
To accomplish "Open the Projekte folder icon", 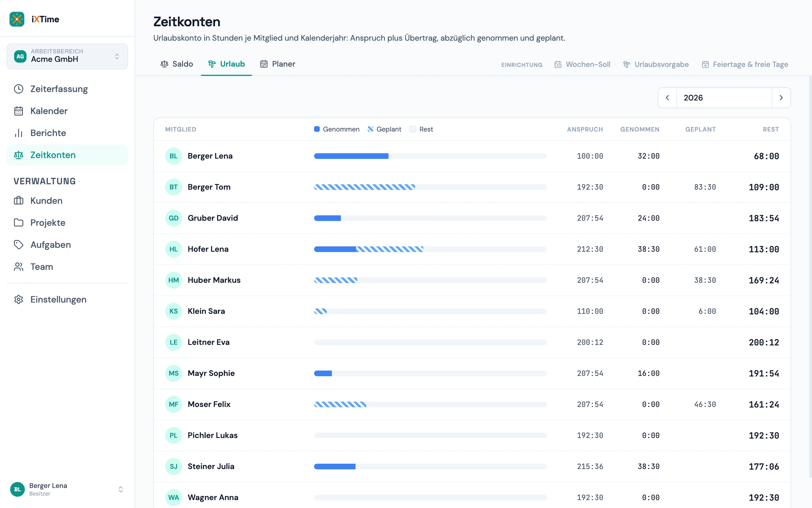I will click(18, 223).
